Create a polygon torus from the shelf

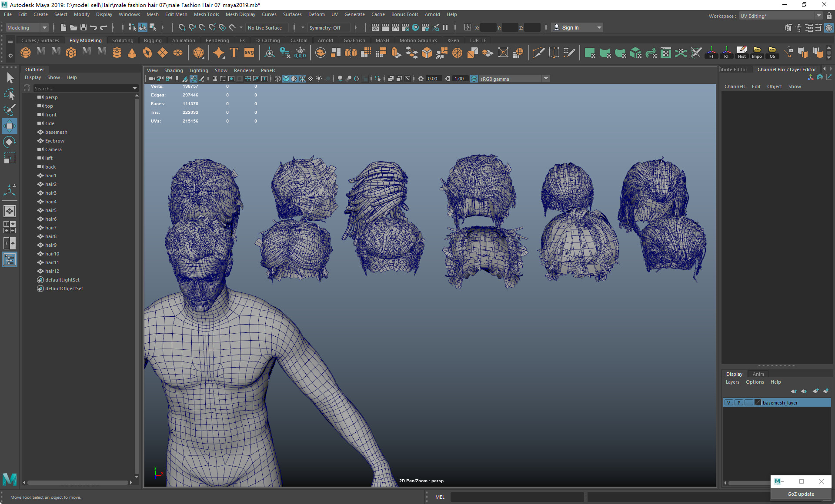coord(147,53)
